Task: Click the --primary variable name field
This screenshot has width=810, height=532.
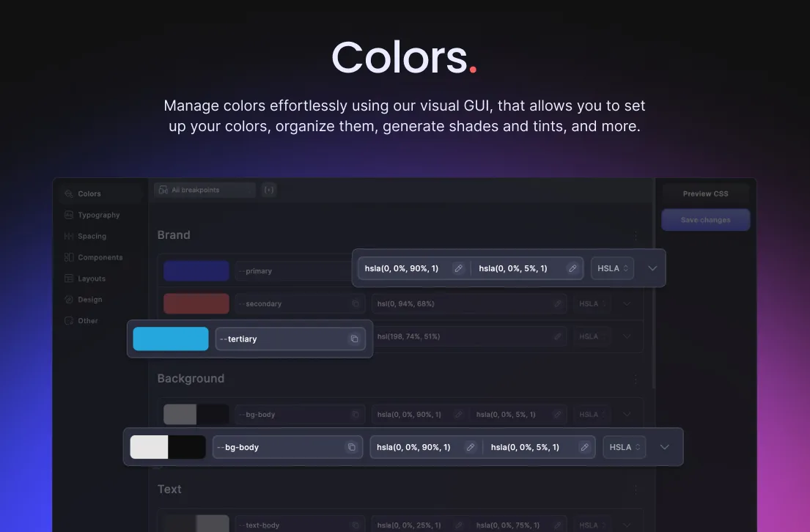Action: 293,270
